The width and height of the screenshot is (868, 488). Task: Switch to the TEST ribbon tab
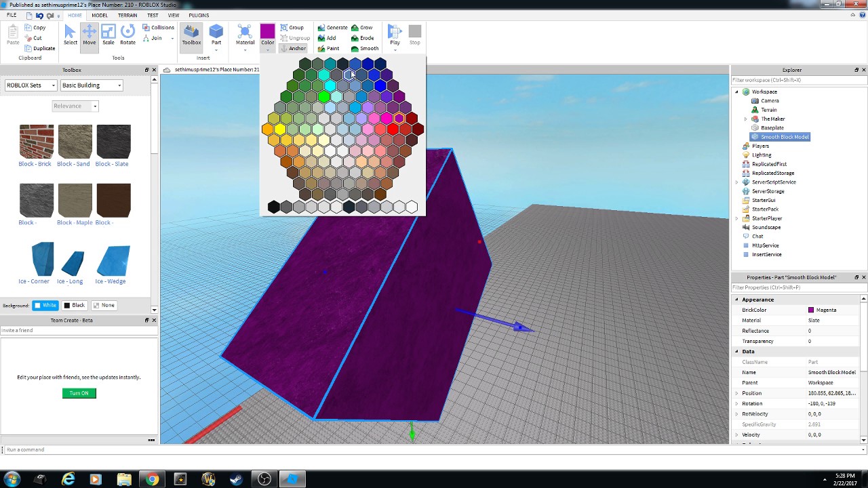[x=153, y=15]
